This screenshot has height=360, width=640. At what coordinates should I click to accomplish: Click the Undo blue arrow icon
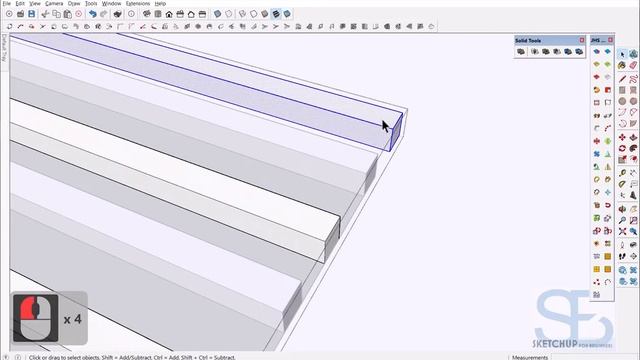pos(93,14)
